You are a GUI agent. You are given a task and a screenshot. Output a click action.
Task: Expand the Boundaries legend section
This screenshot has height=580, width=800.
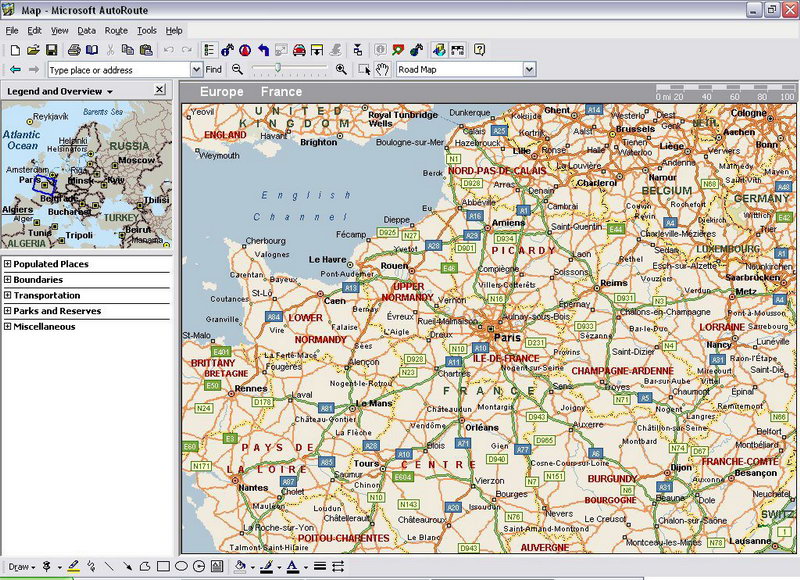pyautogui.click(x=7, y=280)
